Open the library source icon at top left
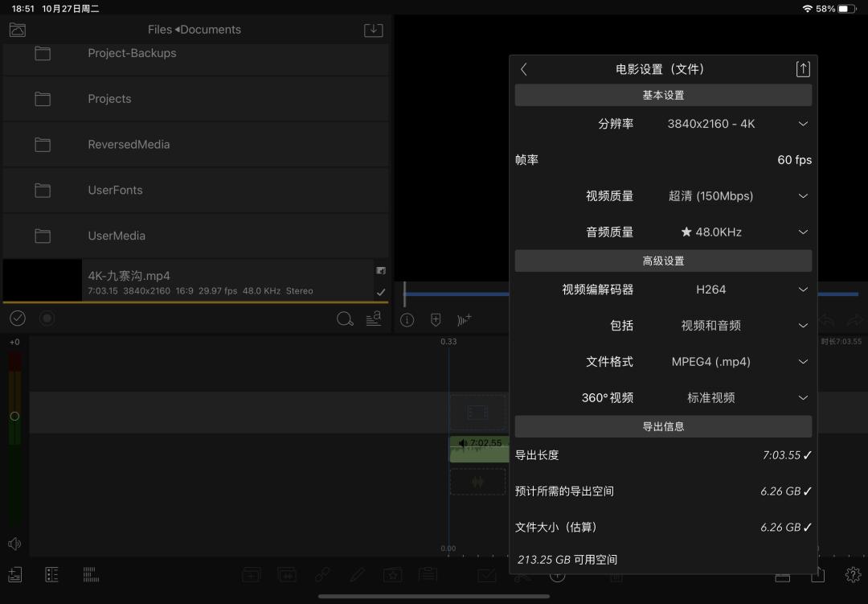Screen dimensions: 868x604 [18, 30]
